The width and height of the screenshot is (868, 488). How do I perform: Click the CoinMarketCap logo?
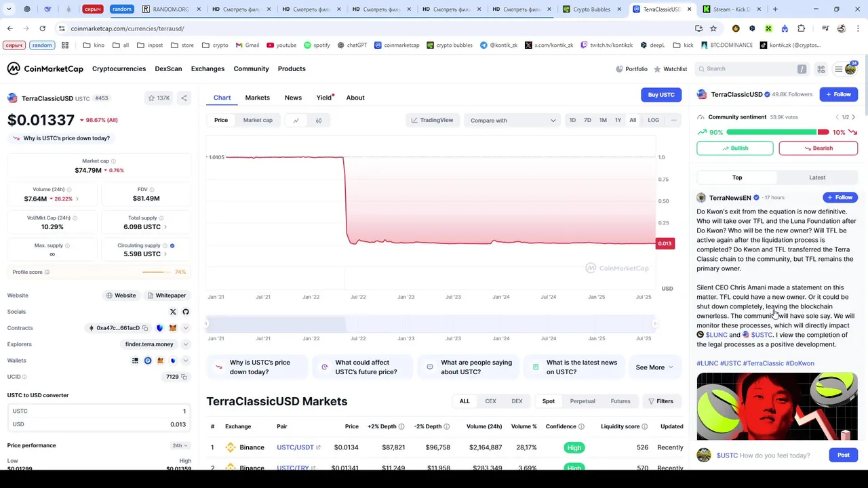click(x=45, y=68)
